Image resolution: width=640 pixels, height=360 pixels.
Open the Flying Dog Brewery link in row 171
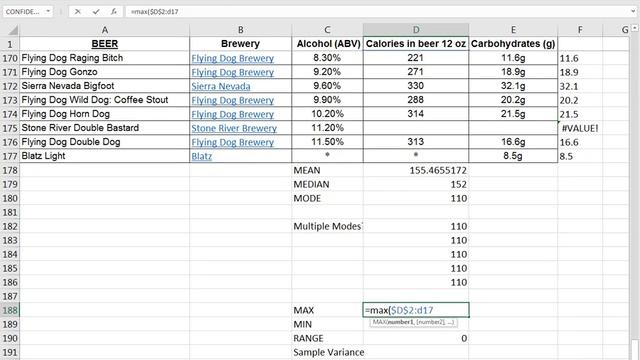(x=233, y=72)
